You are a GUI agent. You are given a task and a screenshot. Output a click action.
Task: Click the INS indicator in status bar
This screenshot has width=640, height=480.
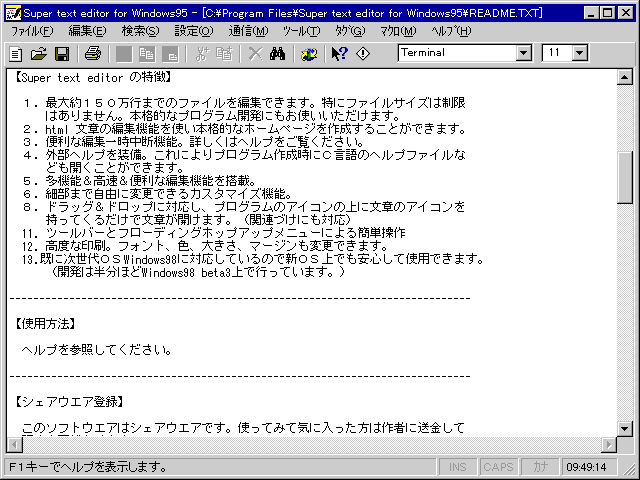pyautogui.click(x=458, y=467)
